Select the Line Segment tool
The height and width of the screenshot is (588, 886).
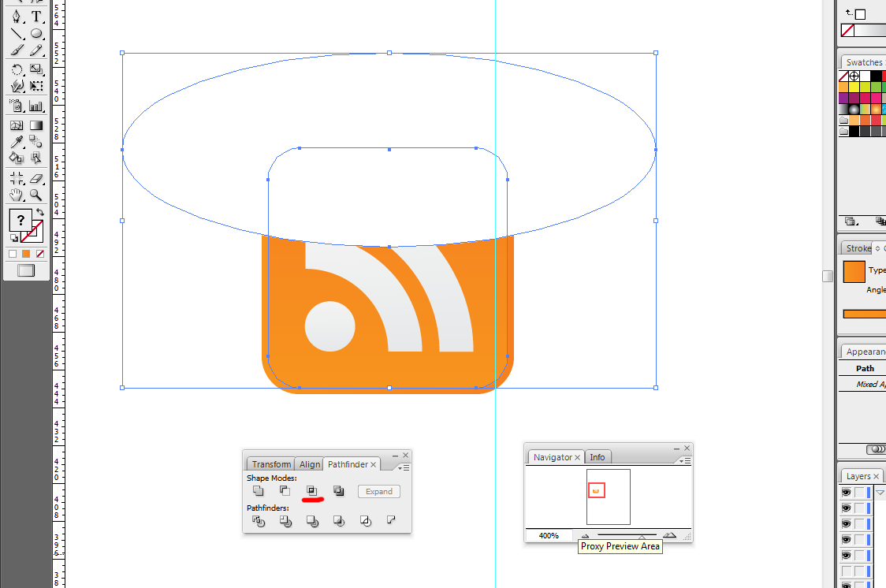pos(17,34)
